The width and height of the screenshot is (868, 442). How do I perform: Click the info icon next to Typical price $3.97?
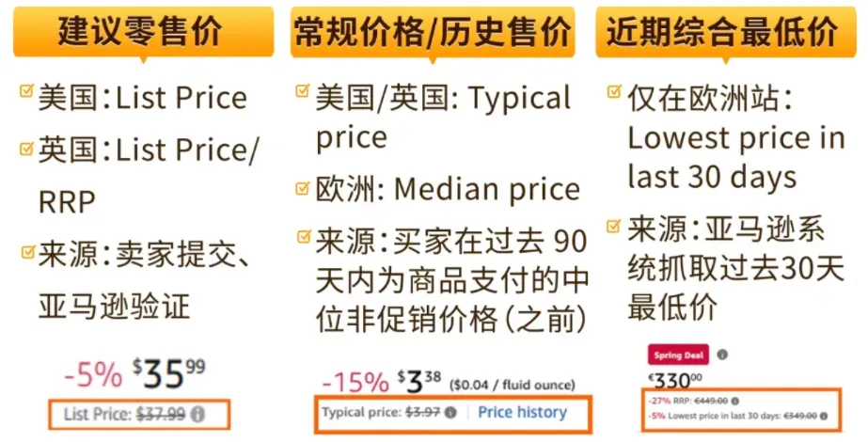[451, 412]
